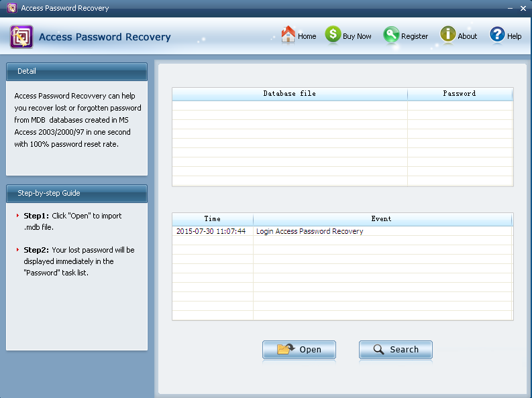Viewport: 532px width, 398px height.
Task: Select the Home label in the toolbar
Action: (x=307, y=36)
